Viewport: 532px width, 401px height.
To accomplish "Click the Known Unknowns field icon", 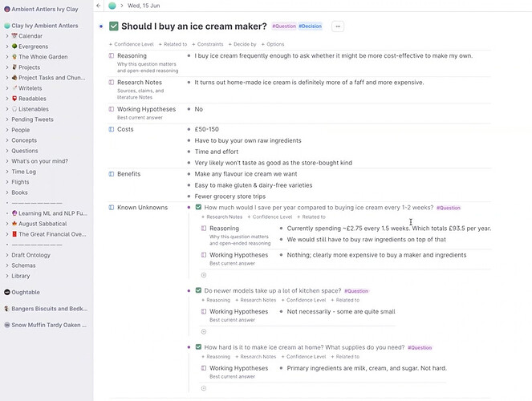I will click(x=112, y=208).
